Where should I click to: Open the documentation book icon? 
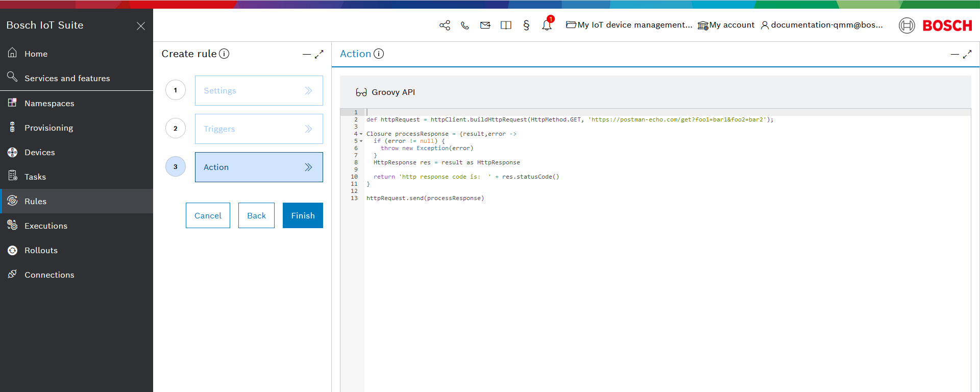[x=506, y=25]
